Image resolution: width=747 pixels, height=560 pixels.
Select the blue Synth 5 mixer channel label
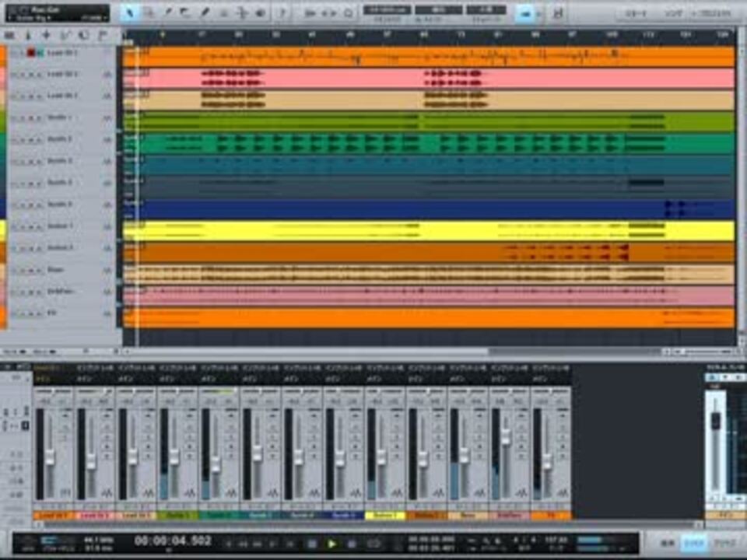343,515
